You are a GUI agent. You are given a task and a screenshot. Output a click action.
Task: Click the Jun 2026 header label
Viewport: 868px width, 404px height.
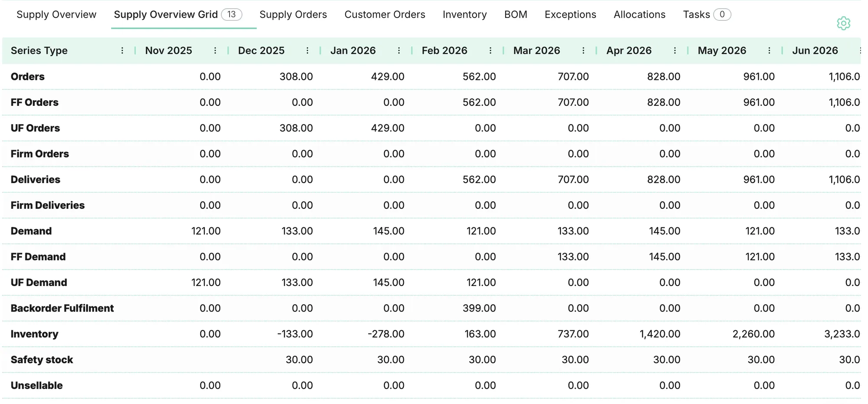pos(815,51)
